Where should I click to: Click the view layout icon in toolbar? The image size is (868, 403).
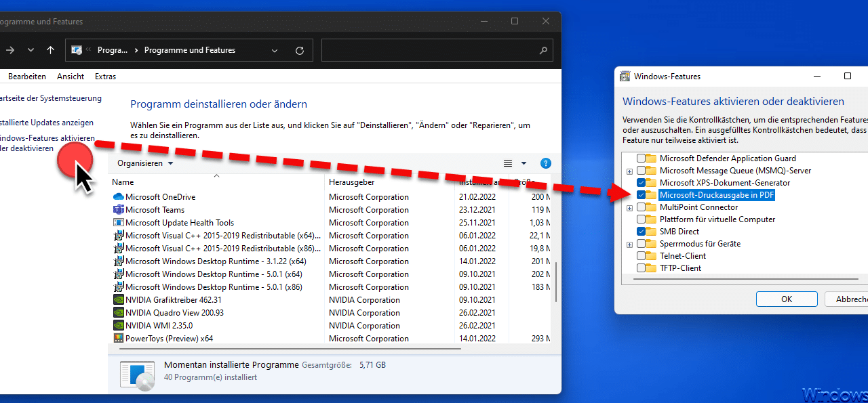coord(508,163)
